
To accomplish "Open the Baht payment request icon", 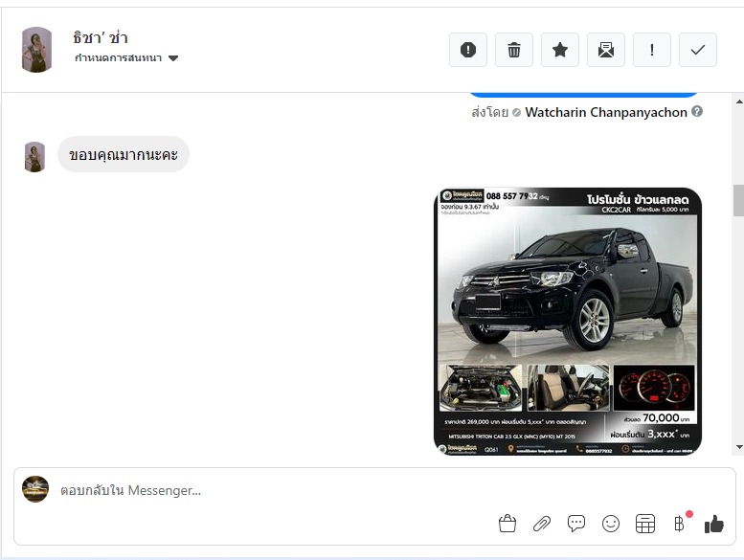I will [680, 524].
